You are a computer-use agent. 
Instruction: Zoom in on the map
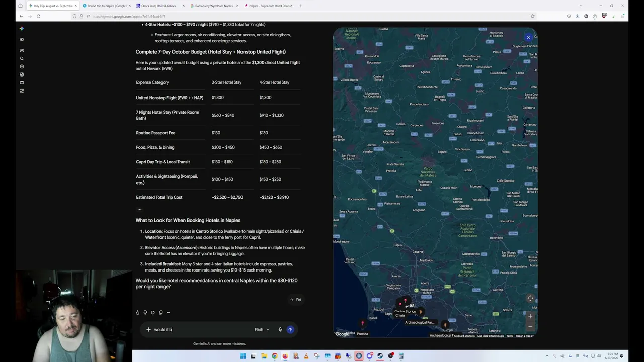530,316
